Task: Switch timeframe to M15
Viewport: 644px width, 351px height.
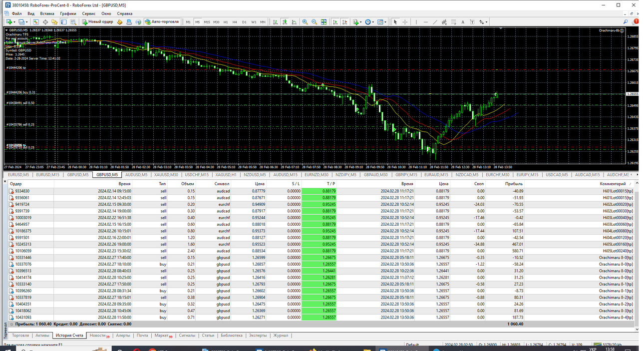Action: click(x=207, y=22)
